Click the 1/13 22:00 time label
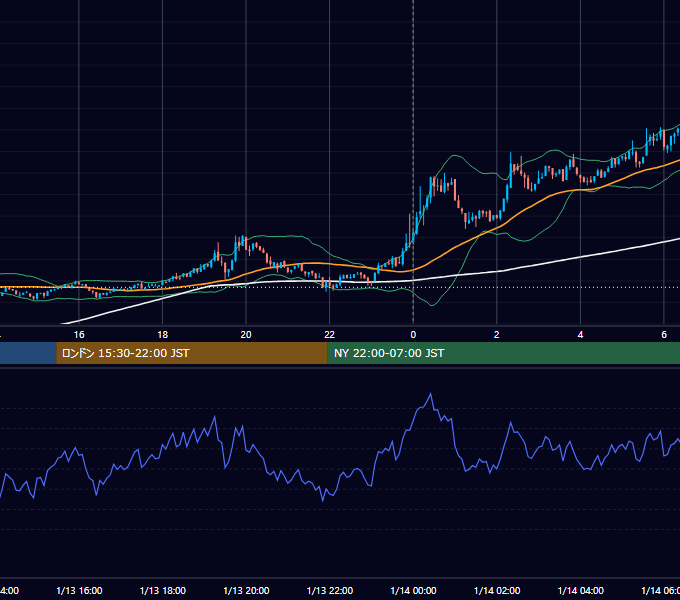The width and height of the screenshot is (680, 600). (330, 590)
